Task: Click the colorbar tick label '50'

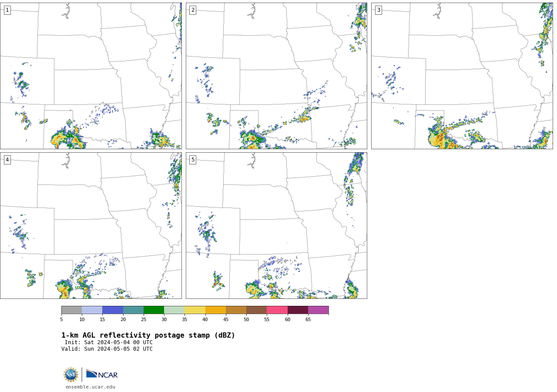Action: [246, 320]
